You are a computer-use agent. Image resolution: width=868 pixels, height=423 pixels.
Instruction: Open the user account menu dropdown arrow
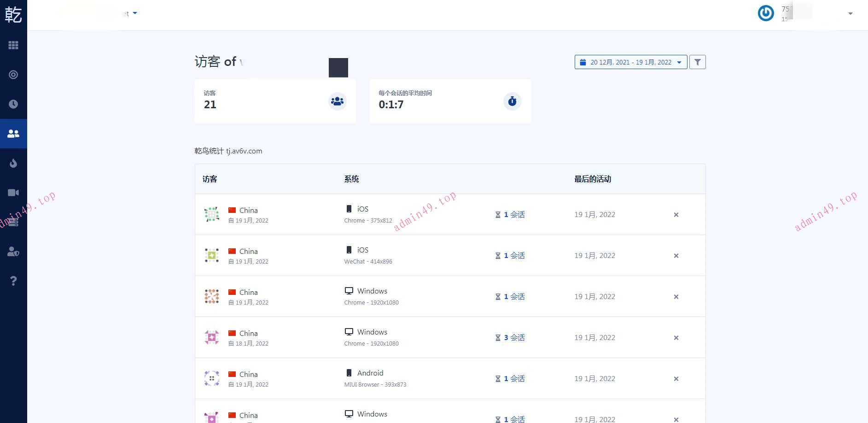(850, 14)
